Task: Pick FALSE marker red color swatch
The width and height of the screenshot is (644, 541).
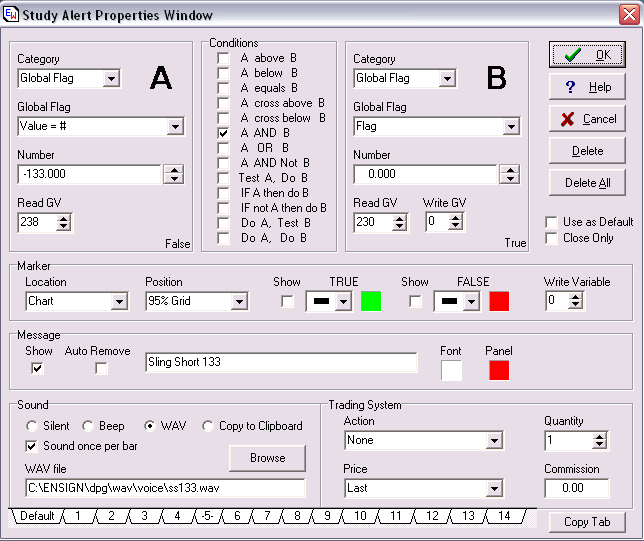Action: point(499,302)
